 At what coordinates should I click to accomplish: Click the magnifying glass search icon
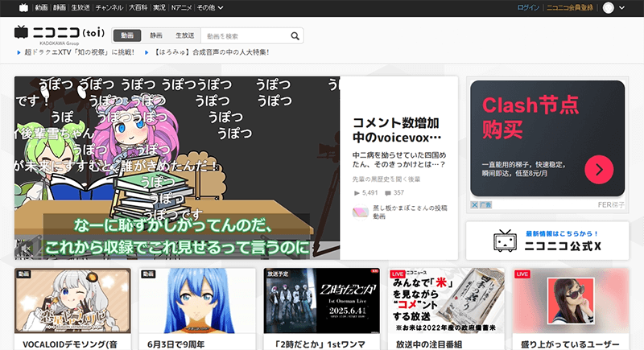(x=295, y=36)
